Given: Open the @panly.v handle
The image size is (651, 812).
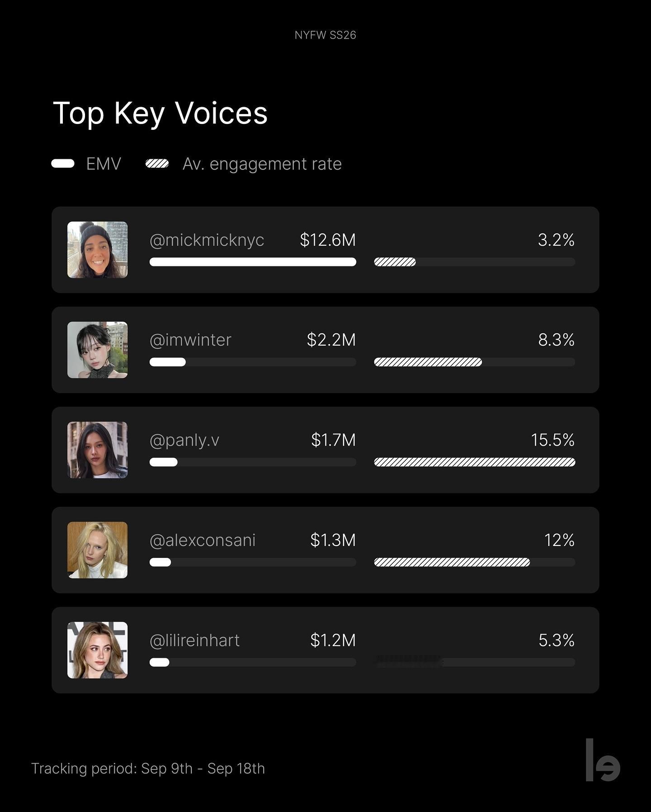Looking at the screenshot, I should click(x=184, y=440).
